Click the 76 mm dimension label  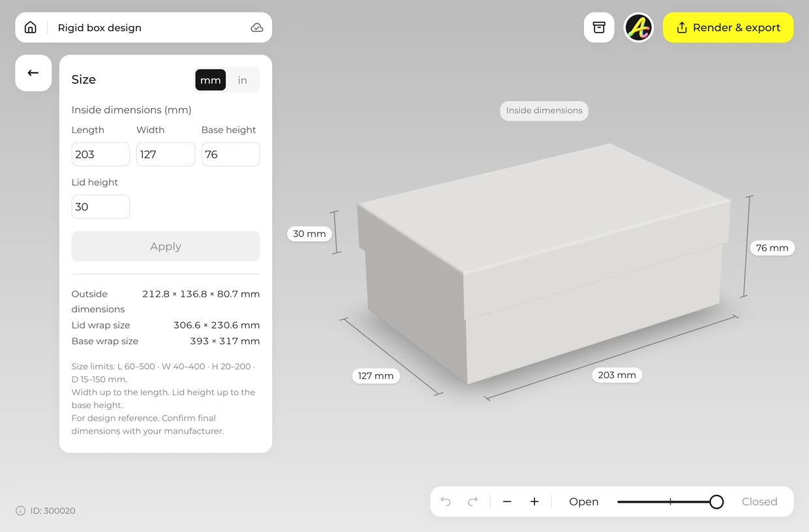(772, 248)
